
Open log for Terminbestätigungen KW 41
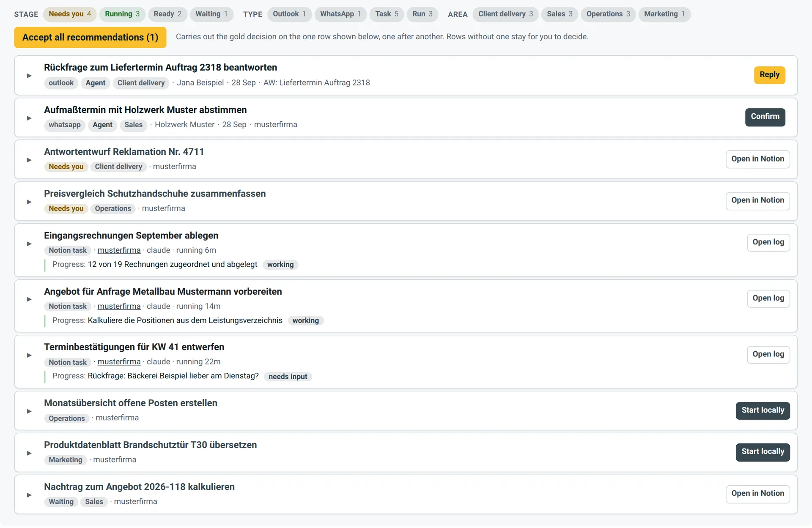pos(768,354)
